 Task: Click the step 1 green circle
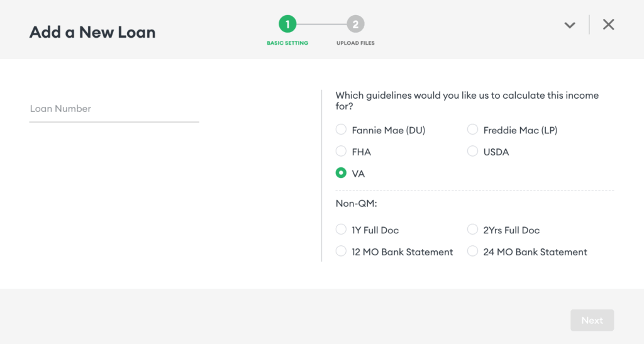(x=287, y=25)
